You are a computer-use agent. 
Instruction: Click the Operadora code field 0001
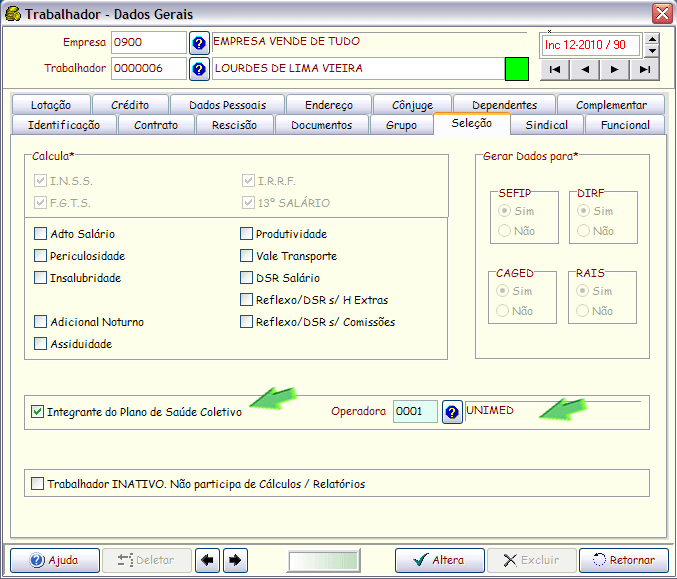tap(415, 411)
